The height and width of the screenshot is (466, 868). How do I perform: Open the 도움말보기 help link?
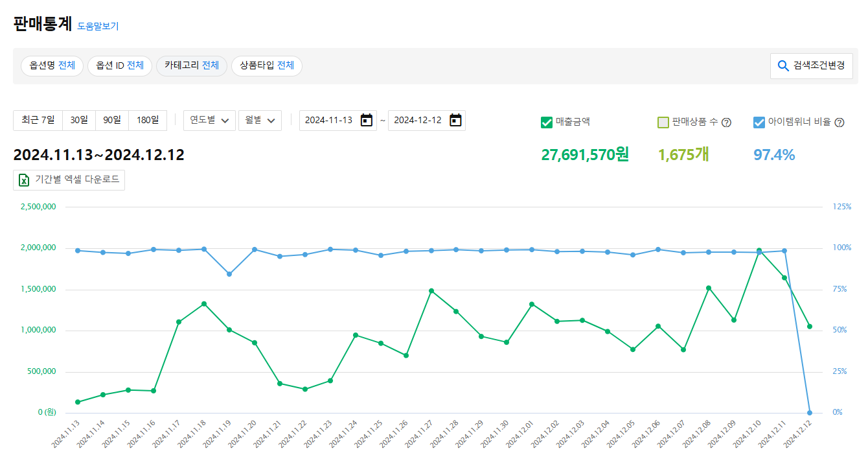tap(98, 27)
